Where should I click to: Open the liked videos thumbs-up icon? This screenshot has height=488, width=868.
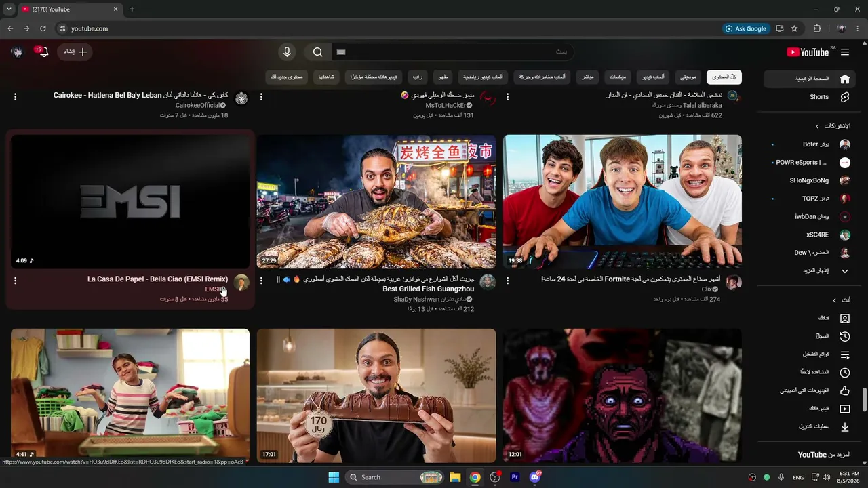(845, 390)
